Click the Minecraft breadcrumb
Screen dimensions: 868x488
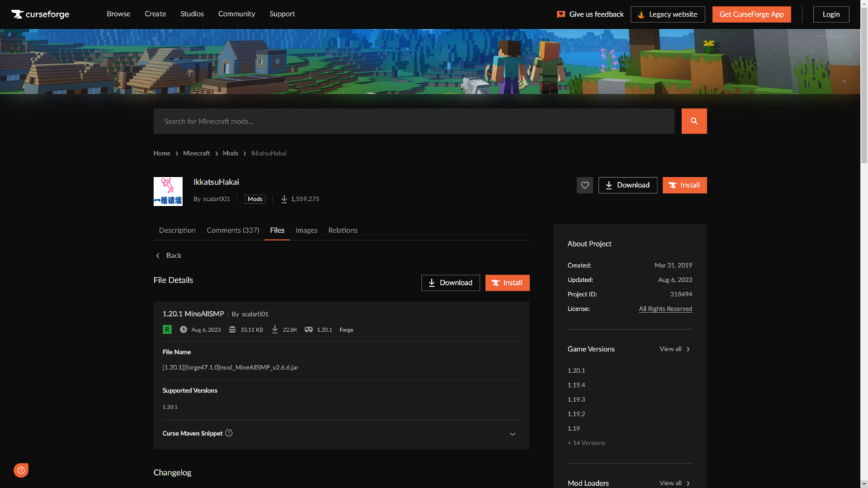pyautogui.click(x=197, y=153)
